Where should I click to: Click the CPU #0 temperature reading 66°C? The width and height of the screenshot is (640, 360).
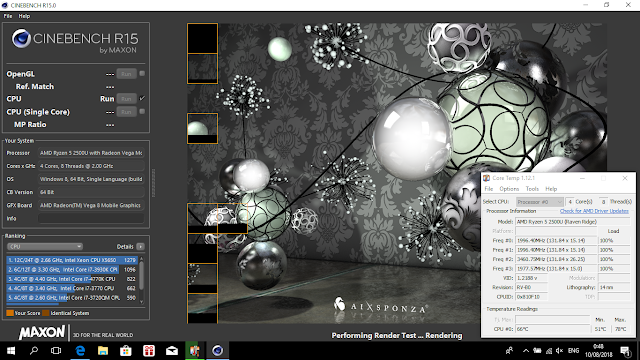[553, 329]
